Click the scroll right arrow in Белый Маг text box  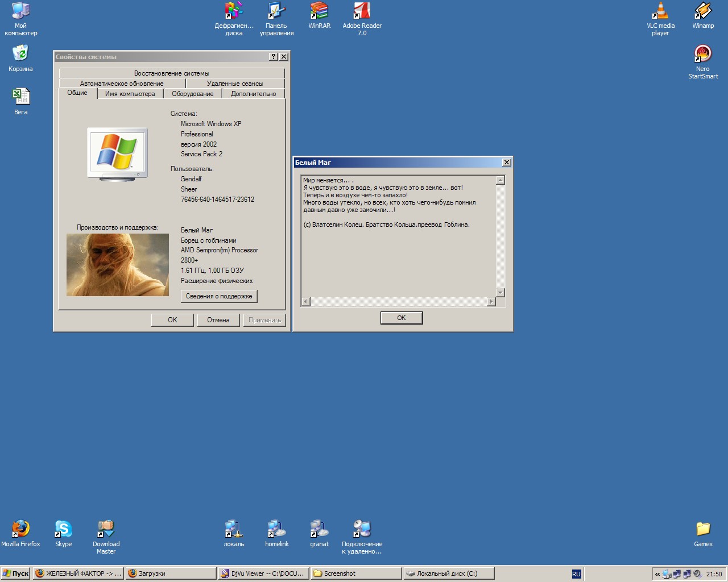point(491,302)
